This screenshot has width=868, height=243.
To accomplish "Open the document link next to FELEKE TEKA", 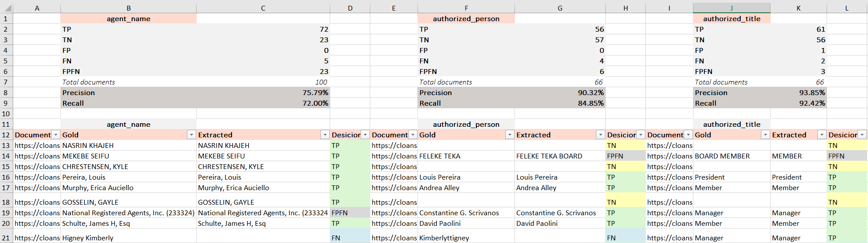I will click(394, 156).
